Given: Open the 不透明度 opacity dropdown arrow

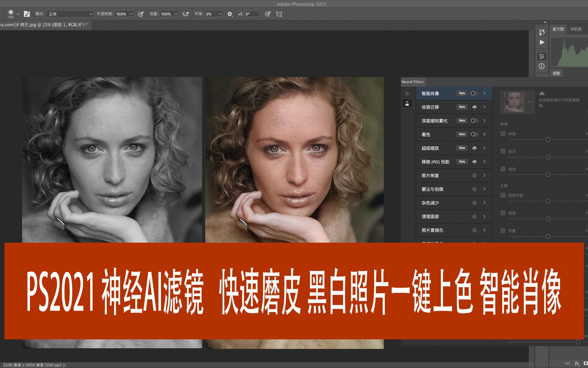Looking at the screenshot, I should click(131, 14).
